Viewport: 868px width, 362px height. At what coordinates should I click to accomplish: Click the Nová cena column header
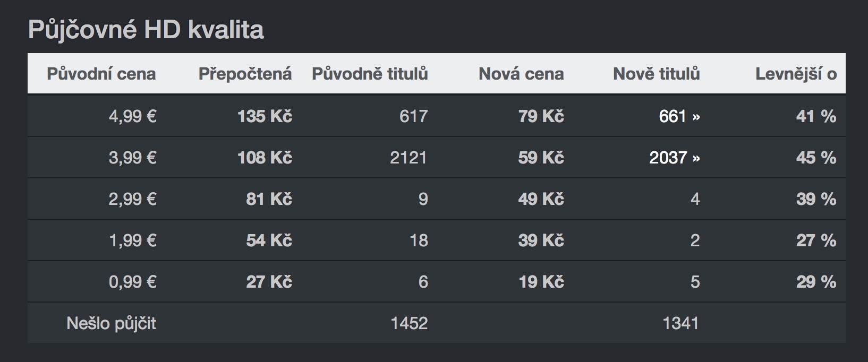521,74
